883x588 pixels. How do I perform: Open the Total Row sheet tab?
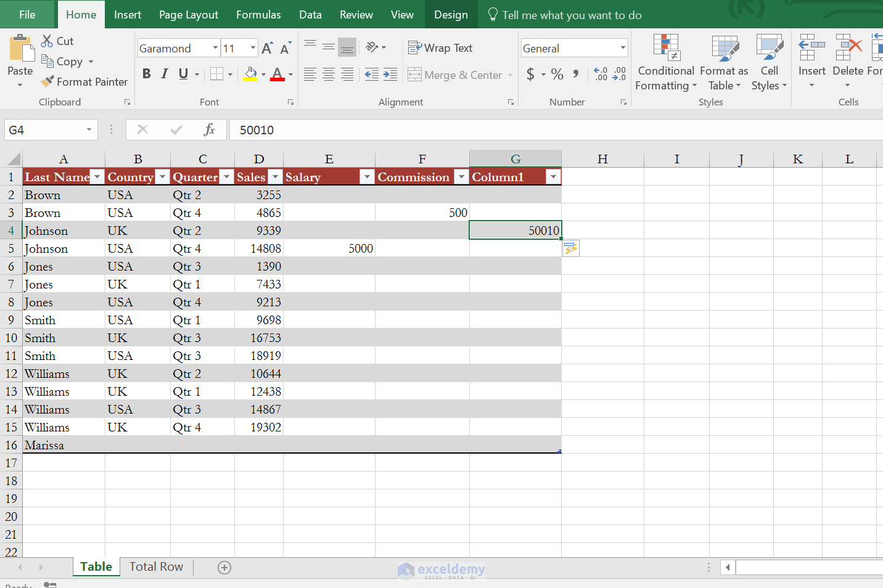click(x=155, y=566)
